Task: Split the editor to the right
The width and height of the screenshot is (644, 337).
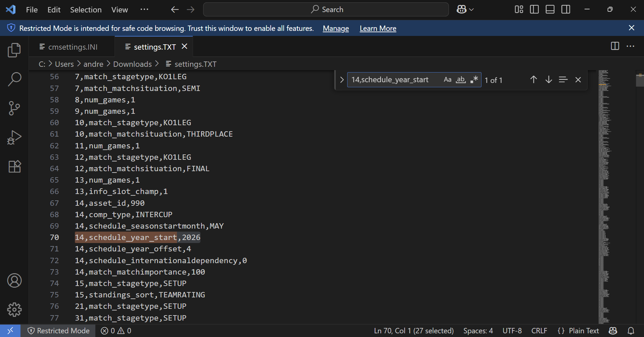Action: [615, 46]
